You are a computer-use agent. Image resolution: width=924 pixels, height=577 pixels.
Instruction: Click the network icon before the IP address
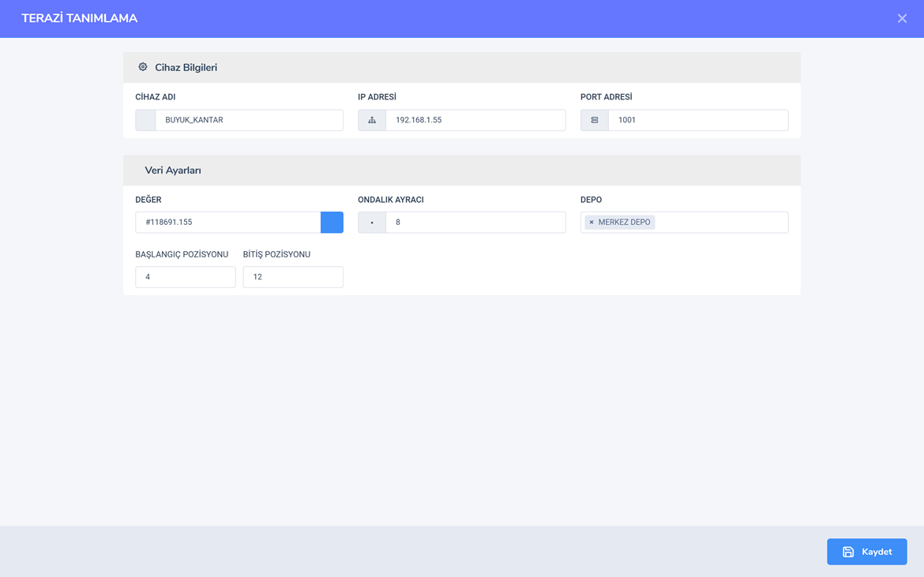tap(372, 120)
